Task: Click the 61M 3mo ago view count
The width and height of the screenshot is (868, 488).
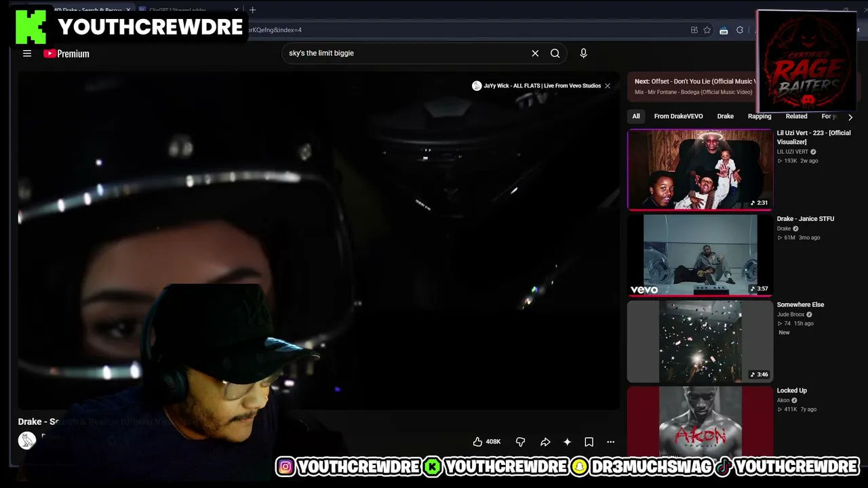Action: (x=798, y=238)
